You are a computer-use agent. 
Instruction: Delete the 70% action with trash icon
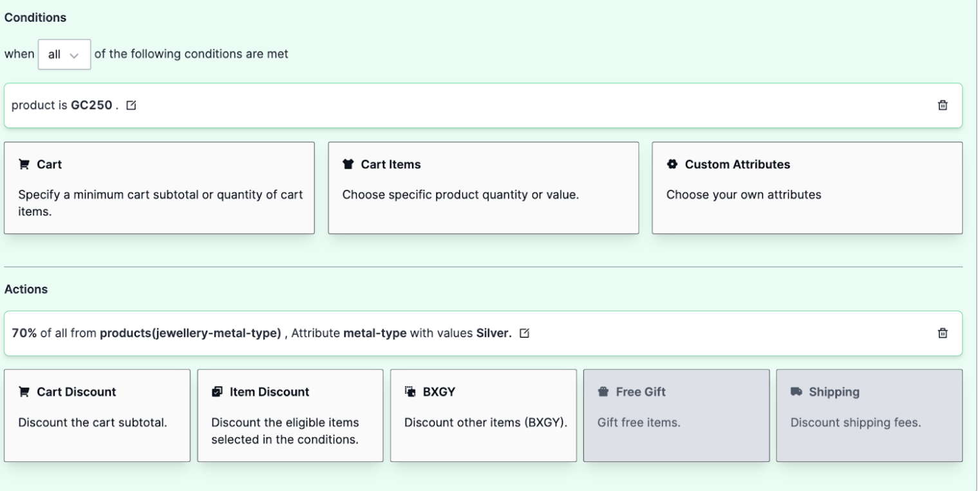(942, 333)
